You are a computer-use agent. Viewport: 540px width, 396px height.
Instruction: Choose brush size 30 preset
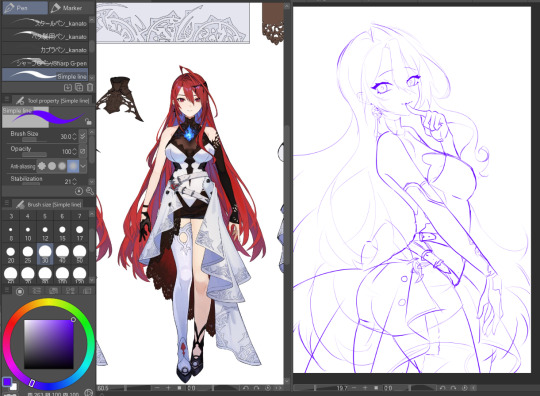(x=45, y=254)
